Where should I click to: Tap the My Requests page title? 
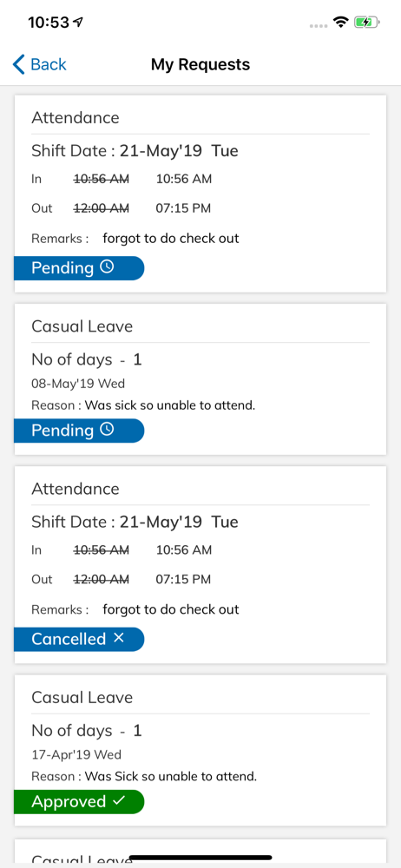(x=200, y=65)
